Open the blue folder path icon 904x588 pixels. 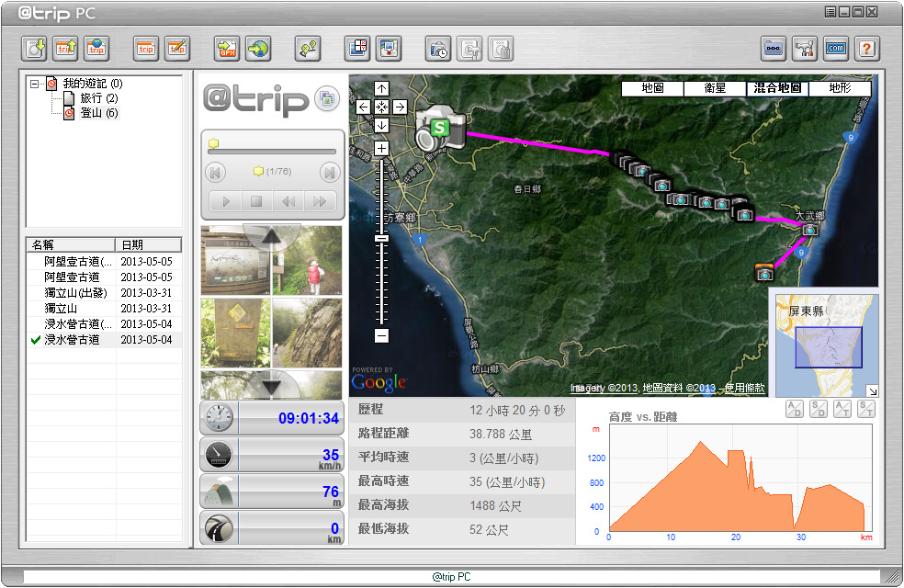click(774, 49)
